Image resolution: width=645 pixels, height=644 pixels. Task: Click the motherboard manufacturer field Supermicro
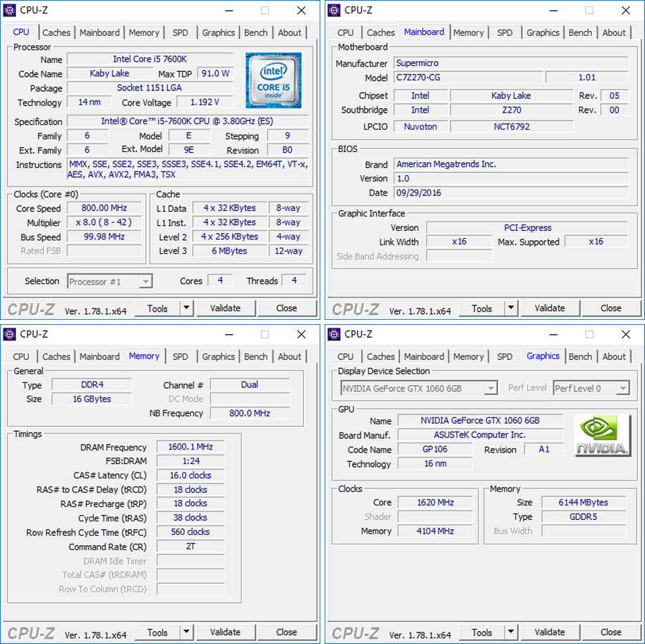click(x=511, y=63)
